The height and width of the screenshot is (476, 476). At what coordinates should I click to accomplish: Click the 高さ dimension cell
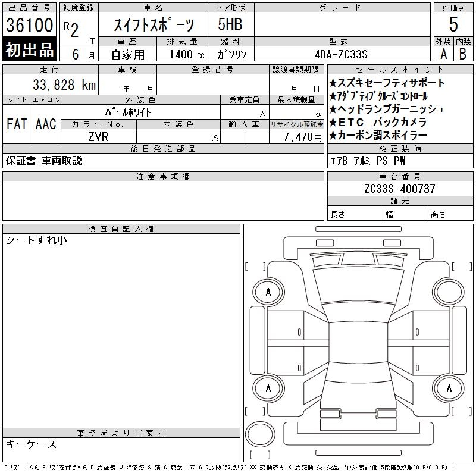(450, 214)
